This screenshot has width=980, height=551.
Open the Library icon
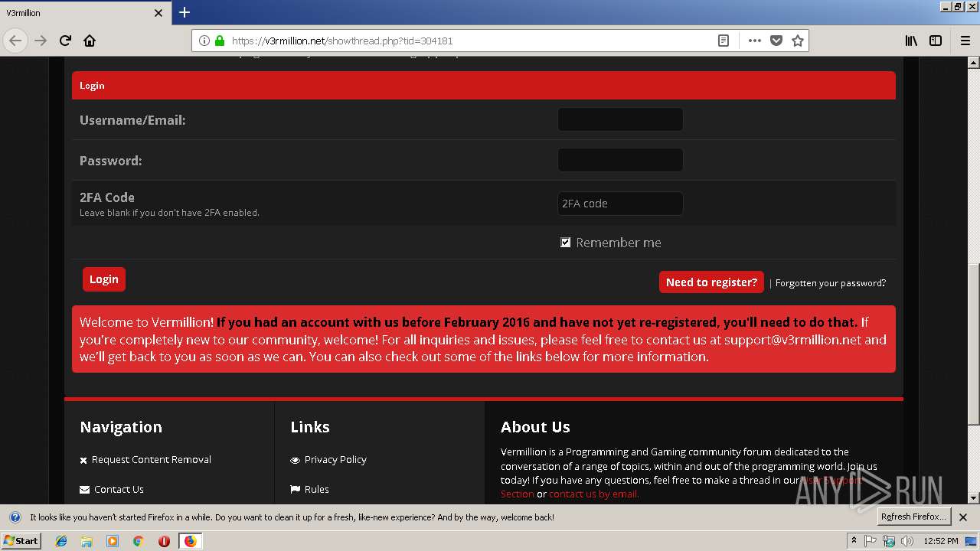(x=911, y=41)
